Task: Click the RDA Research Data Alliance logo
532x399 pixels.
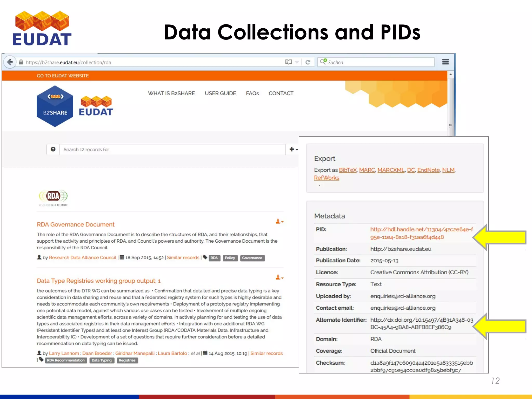Action: point(53,198)
